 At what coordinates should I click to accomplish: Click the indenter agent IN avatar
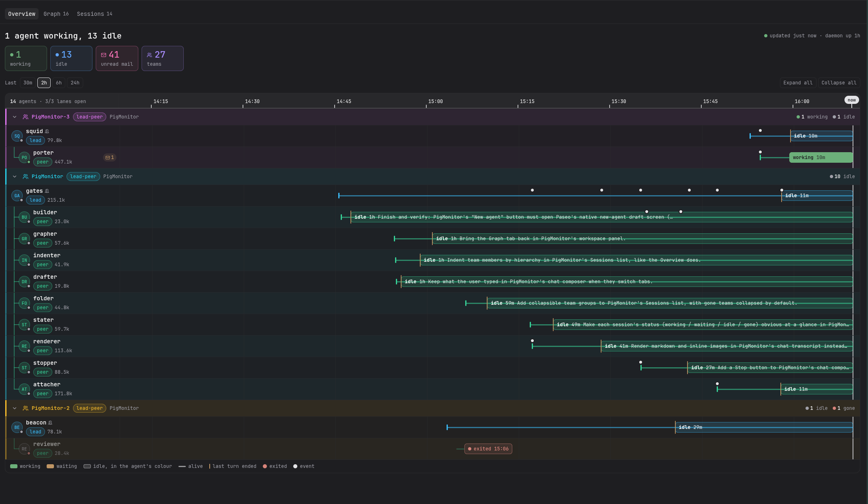(x=24, y=260)
